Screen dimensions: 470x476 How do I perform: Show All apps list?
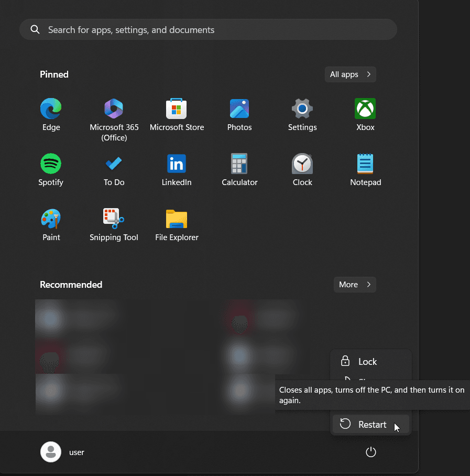coord(351,74)
